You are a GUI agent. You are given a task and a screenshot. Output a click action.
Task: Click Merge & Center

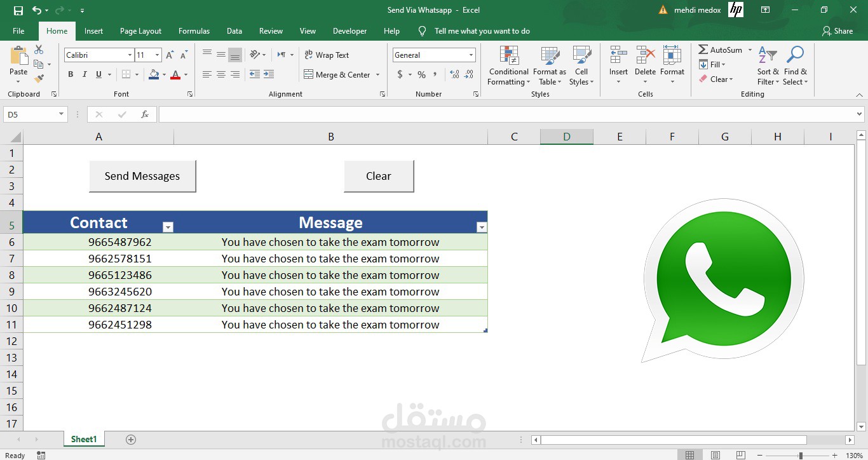[337, 74]
